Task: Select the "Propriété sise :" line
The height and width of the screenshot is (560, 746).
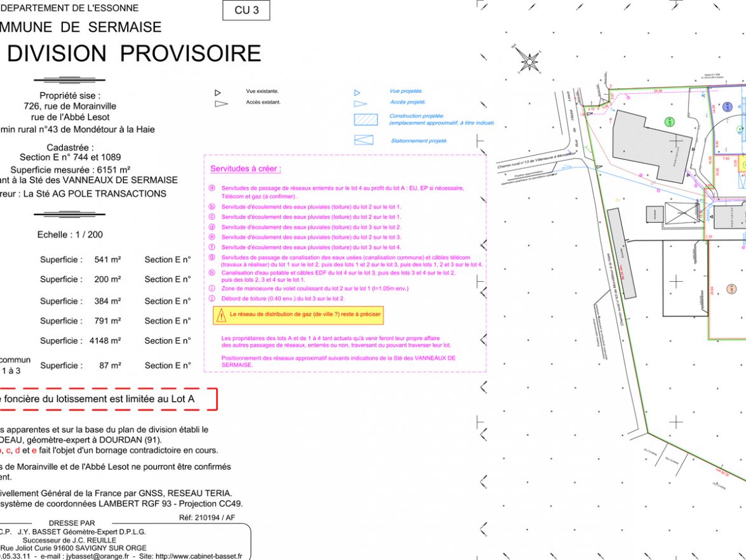Action: (70, 95)
